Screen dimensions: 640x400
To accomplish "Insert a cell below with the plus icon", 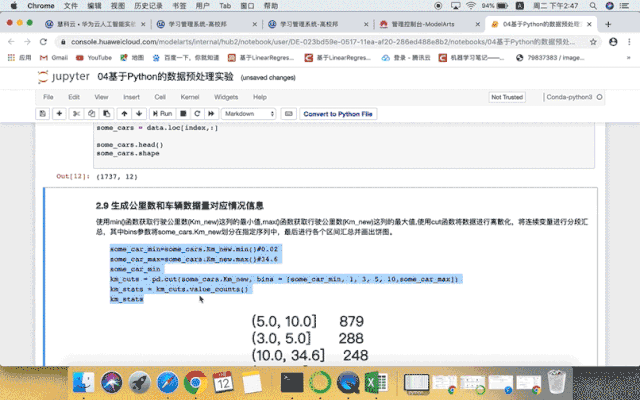I will (59, 114).
